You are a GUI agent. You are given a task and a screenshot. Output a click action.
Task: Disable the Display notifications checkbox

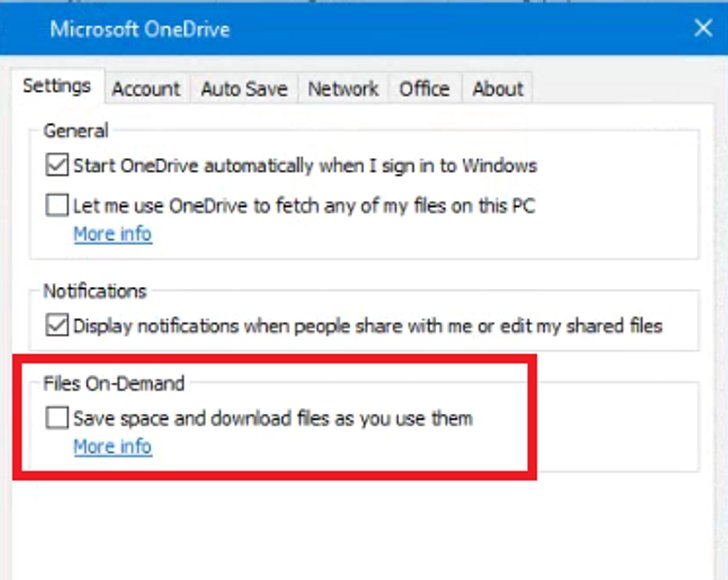coord(57,325)
